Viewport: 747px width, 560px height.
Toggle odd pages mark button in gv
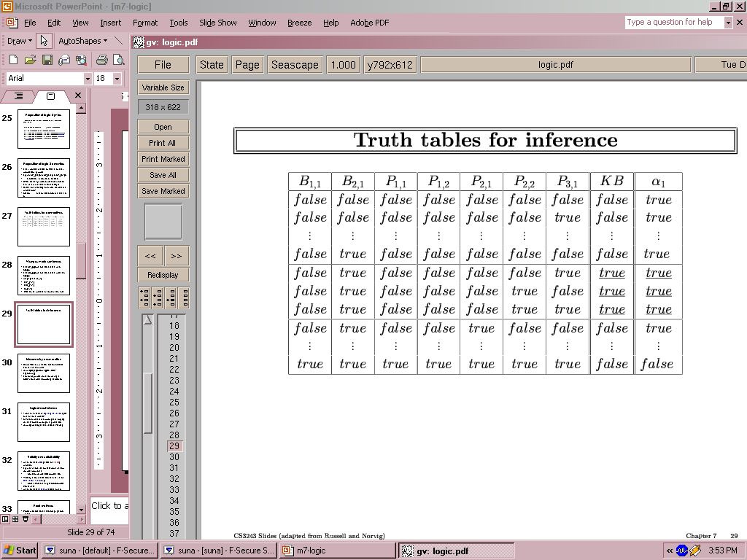tap(144, 297)
